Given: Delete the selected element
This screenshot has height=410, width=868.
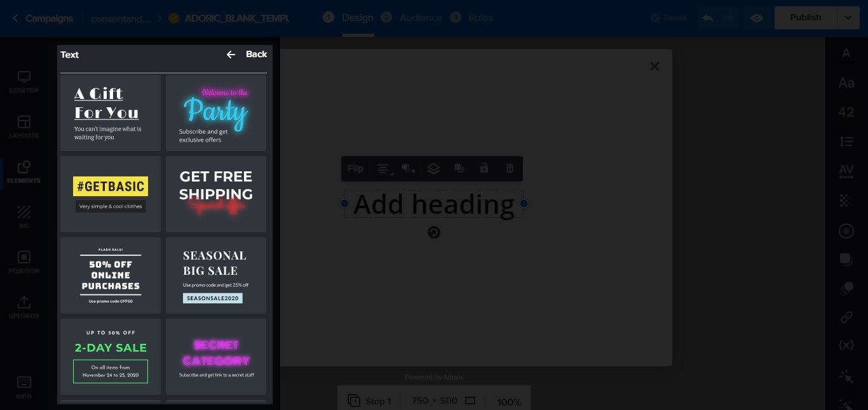Looking at the screenshot, I should [x=510, y=169].
